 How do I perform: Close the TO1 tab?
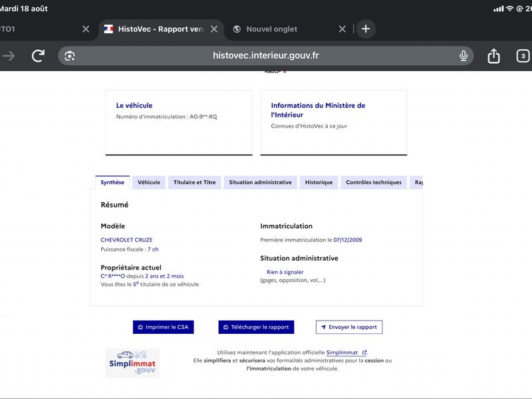click(86, 29)
